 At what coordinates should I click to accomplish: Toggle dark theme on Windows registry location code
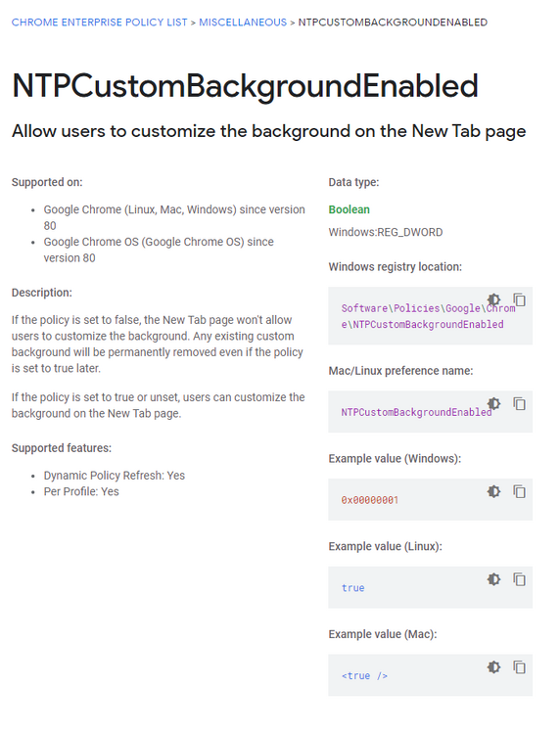tap(494, 299)
